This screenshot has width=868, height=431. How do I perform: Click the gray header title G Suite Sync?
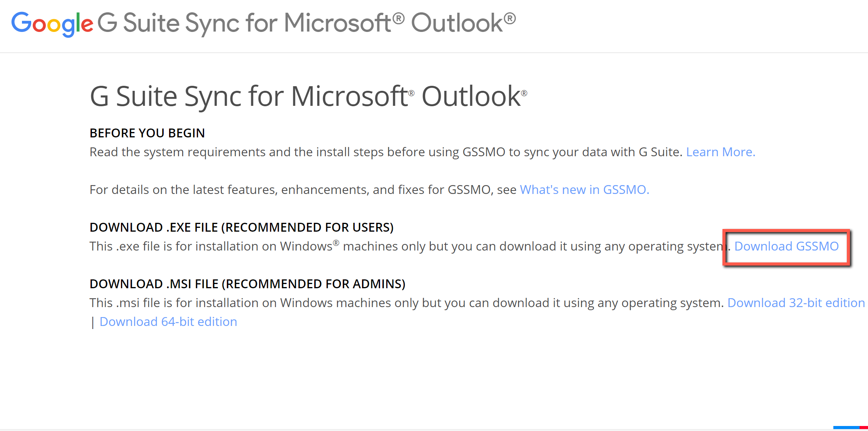pos(306,23)
